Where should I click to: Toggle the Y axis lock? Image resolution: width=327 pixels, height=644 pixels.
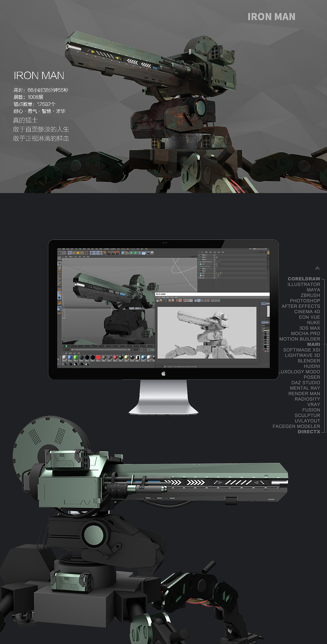tap(96, 253)
